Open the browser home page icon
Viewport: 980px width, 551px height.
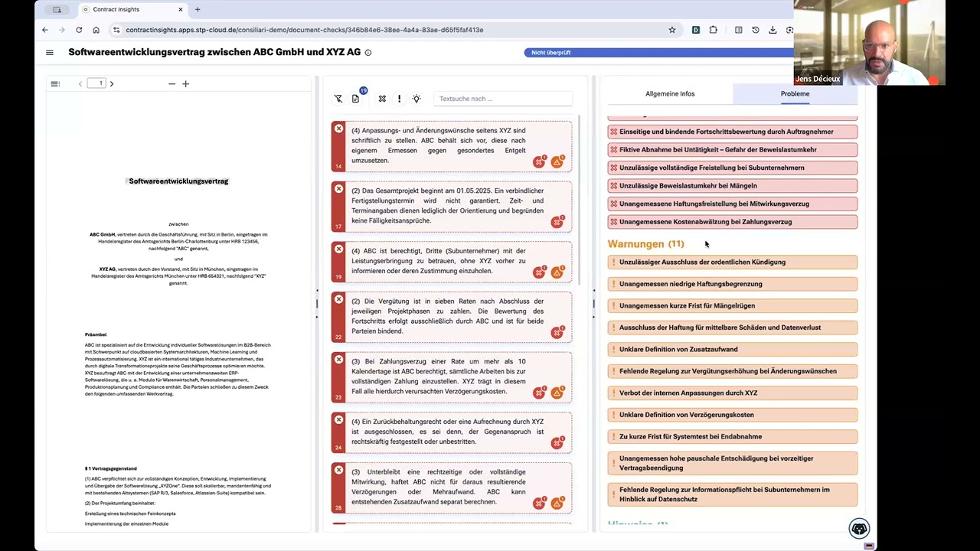[96, 30]
